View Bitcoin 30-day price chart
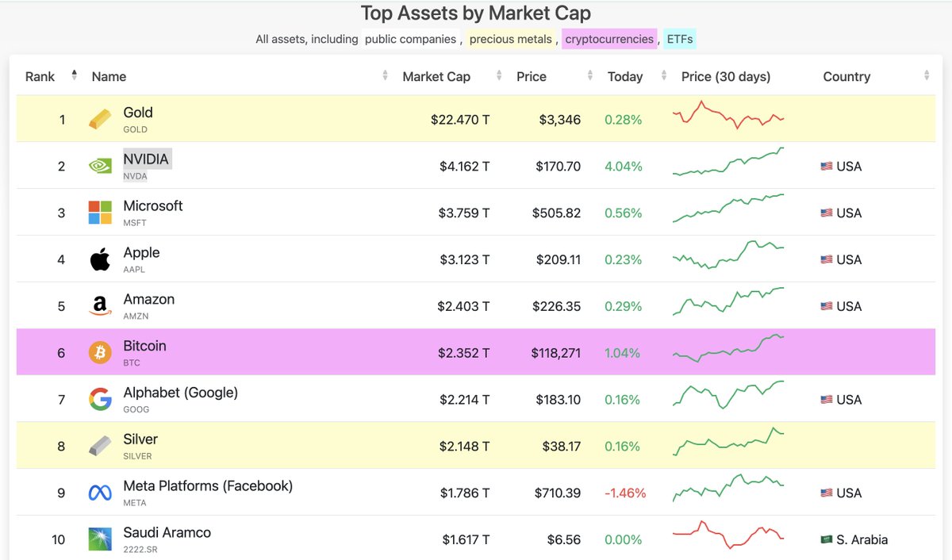The height and width of the screenshot is (560, 952). point(728,348)
